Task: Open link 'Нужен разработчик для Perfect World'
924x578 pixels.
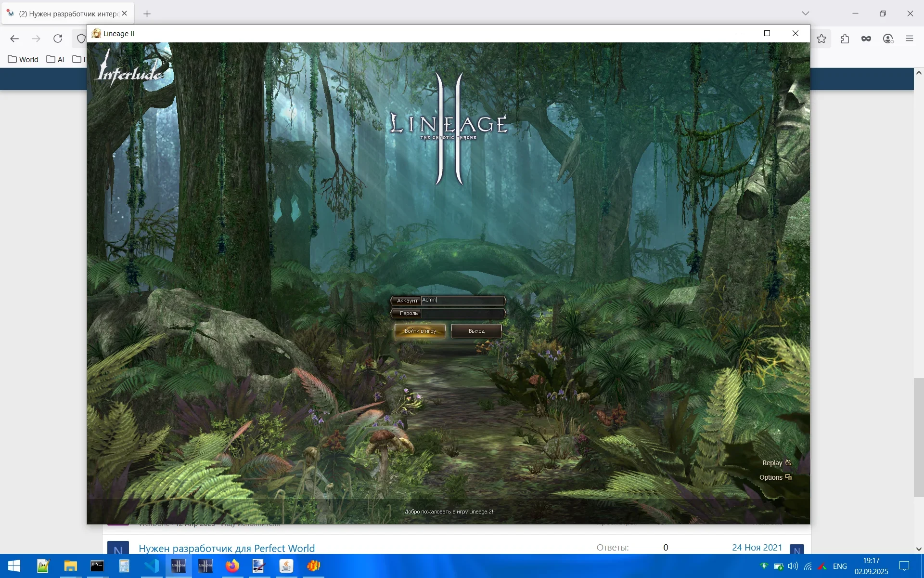Action: pyautogui.click(x=227, y=548)
